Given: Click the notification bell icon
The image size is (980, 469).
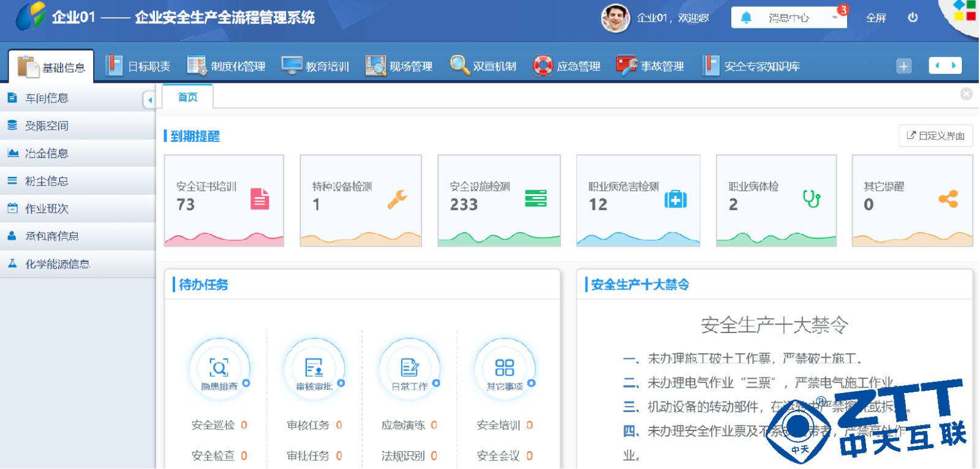Looking at the screenshot, I should 746,18.
